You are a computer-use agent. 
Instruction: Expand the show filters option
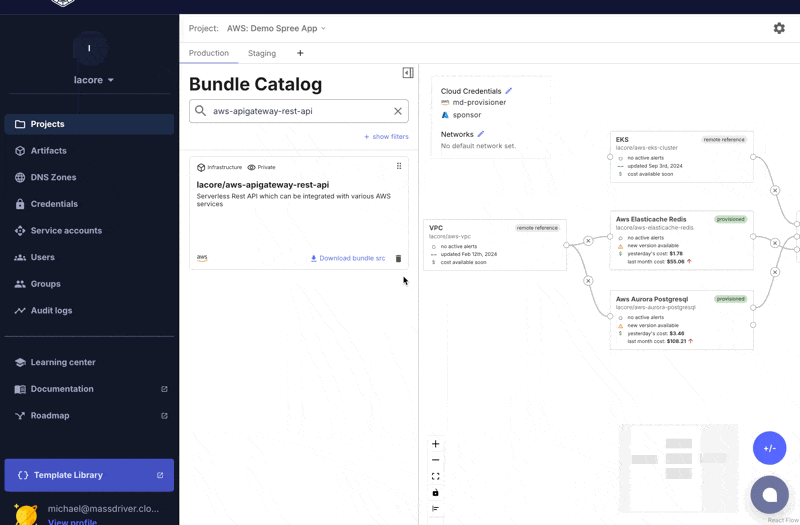tap(386, 137)
